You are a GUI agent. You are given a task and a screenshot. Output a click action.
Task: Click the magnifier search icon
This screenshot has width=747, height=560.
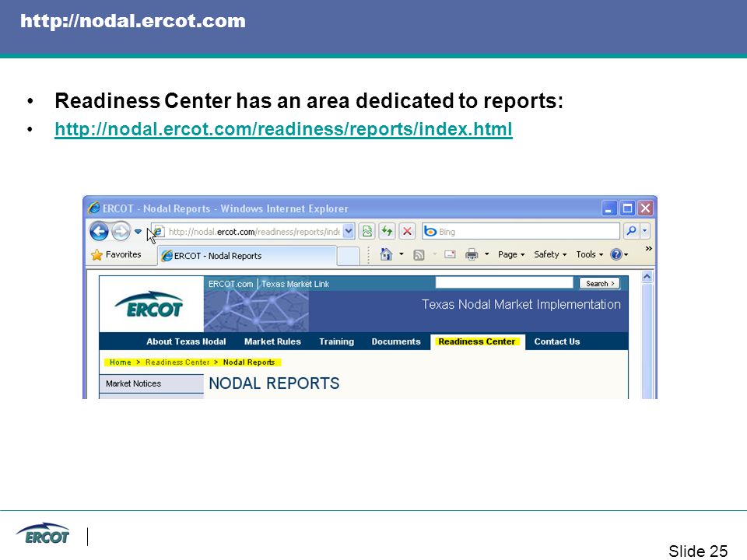click(x=631, y=232)
